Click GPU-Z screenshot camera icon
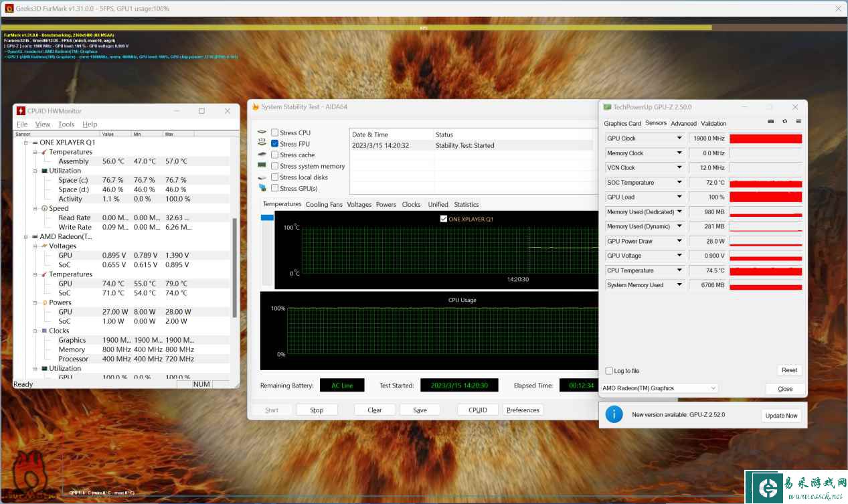Viewport: 848px width, 504px height. click(x=771, y=122)
